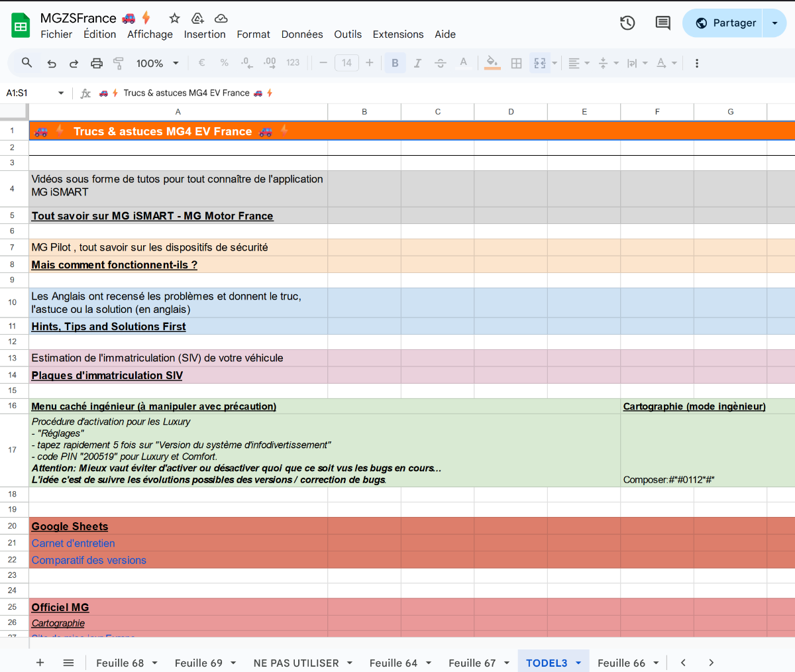Open the fill color paint bucket
The height and width of the screenshot is (672, 795).
492,64
